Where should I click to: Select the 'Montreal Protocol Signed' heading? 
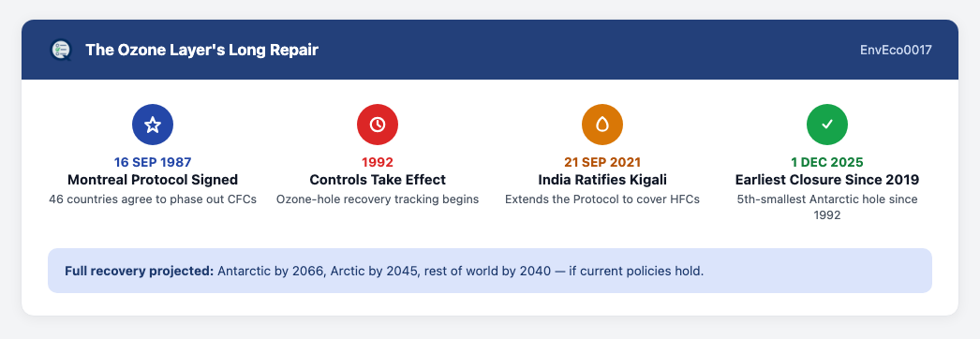tap(153, 180)
